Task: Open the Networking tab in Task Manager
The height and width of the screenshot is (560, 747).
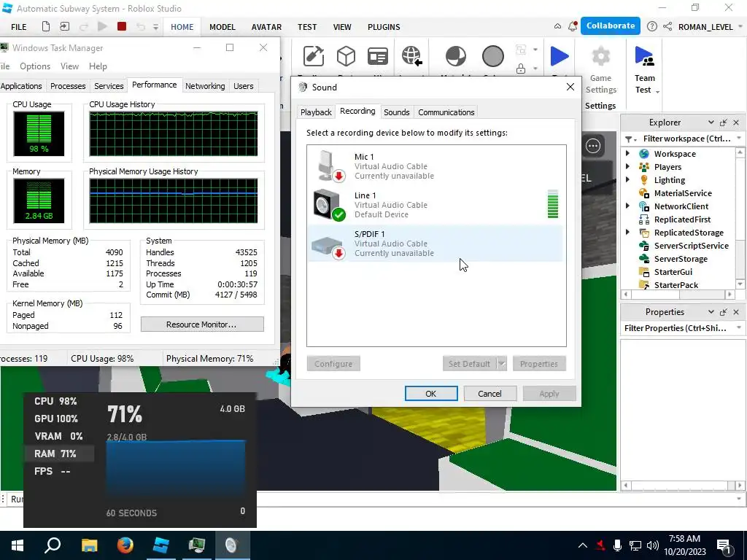Action: point(205,86)
